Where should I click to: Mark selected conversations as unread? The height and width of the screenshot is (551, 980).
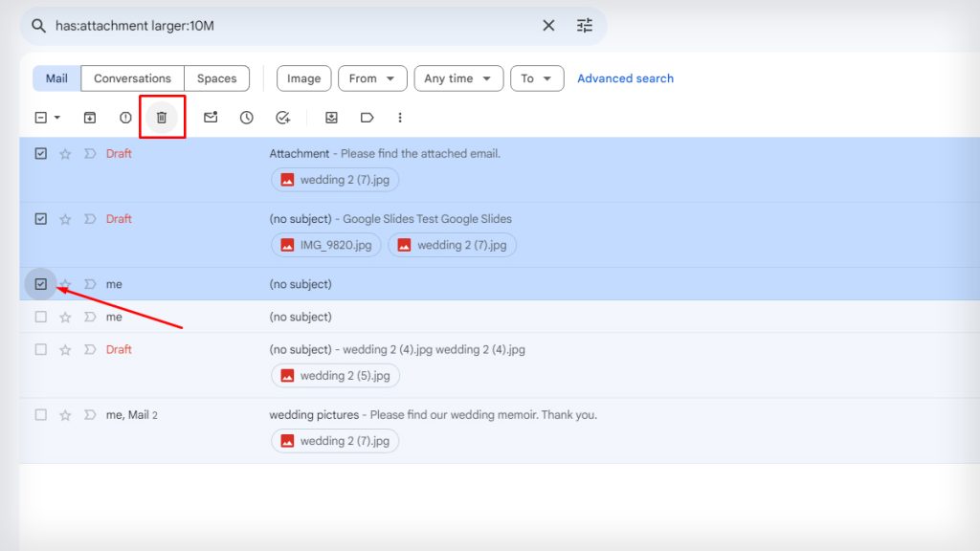click(212, 117)
